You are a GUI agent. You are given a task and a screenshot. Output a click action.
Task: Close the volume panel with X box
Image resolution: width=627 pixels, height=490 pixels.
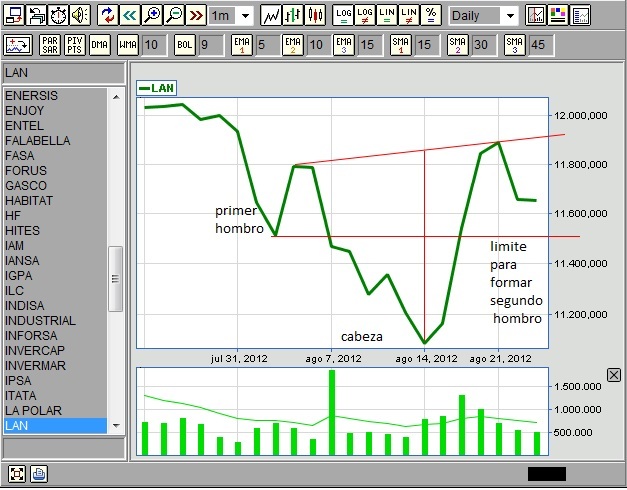(614, 375)
